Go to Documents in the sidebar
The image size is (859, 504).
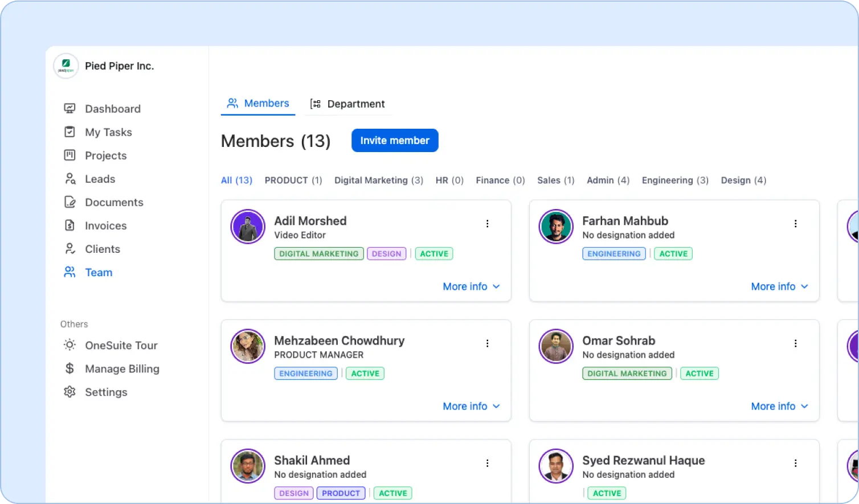coord(114,202)
